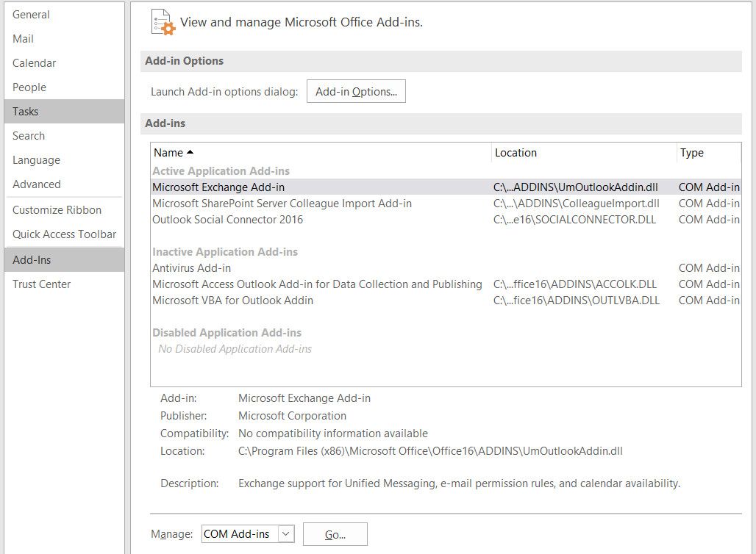Switch to the General options tab
The height and width of the screenshot is (554, 756).
[31, 15]
